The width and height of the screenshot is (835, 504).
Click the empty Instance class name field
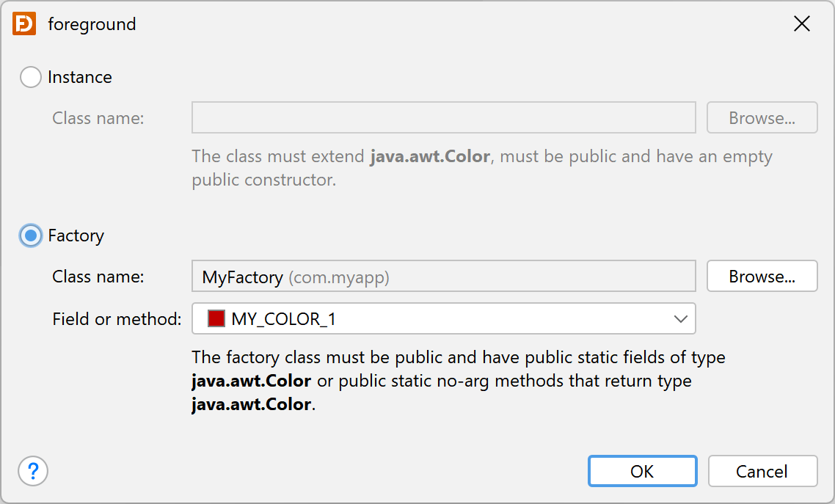click(x=444, y=117)
